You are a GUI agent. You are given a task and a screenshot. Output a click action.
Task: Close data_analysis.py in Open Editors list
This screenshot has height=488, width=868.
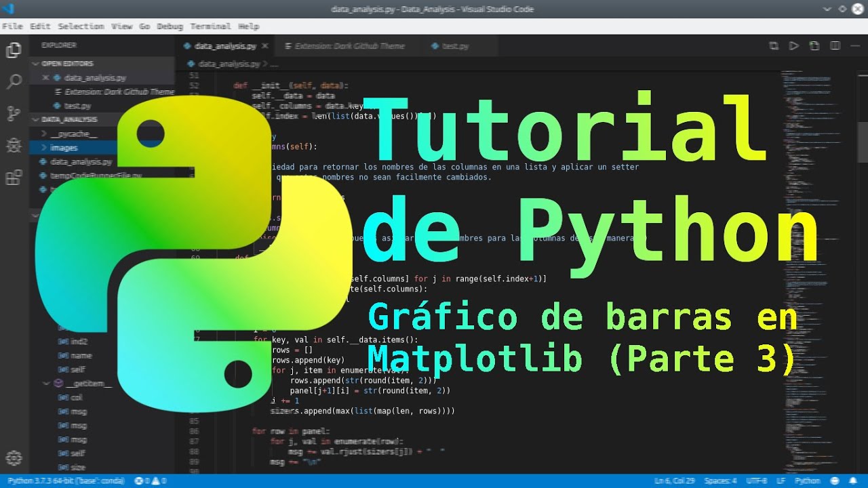(x=45, y=78)
